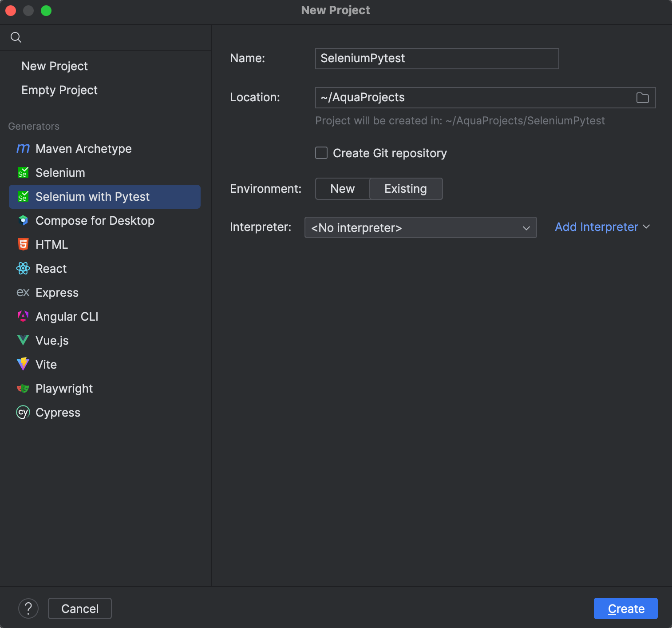Select the HTML5 generator icon

(23, 245)
